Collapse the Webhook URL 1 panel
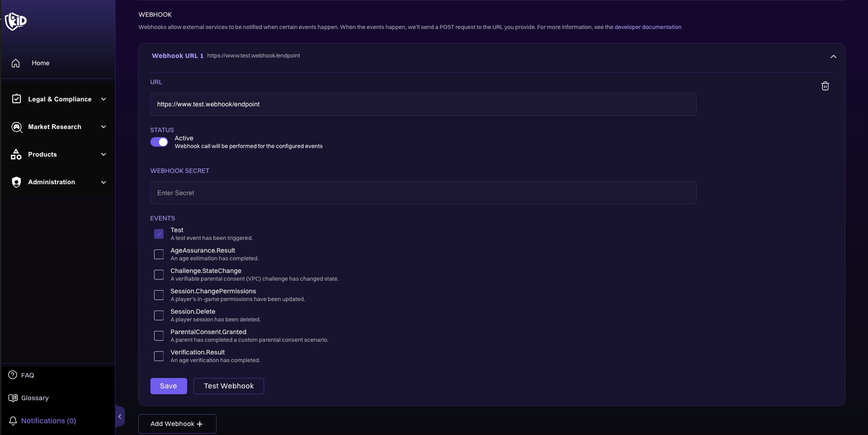Screen dimensions: 868x435 tap(833, 57)
